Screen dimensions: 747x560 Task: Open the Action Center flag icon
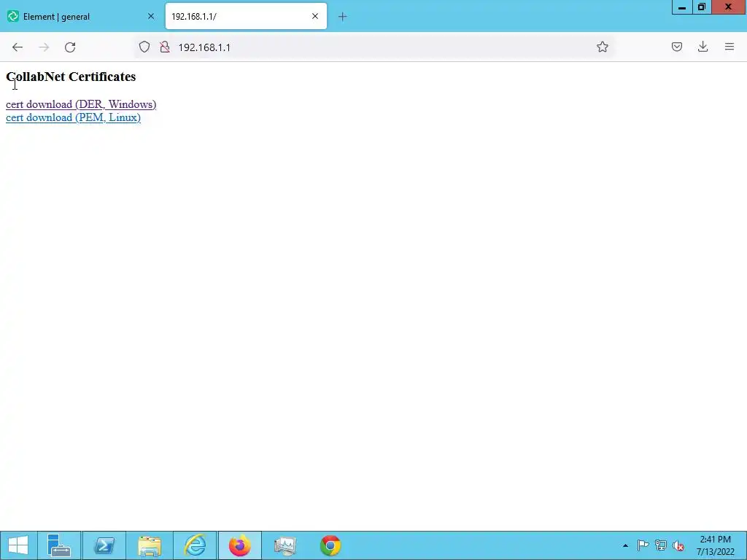point(643,545)
